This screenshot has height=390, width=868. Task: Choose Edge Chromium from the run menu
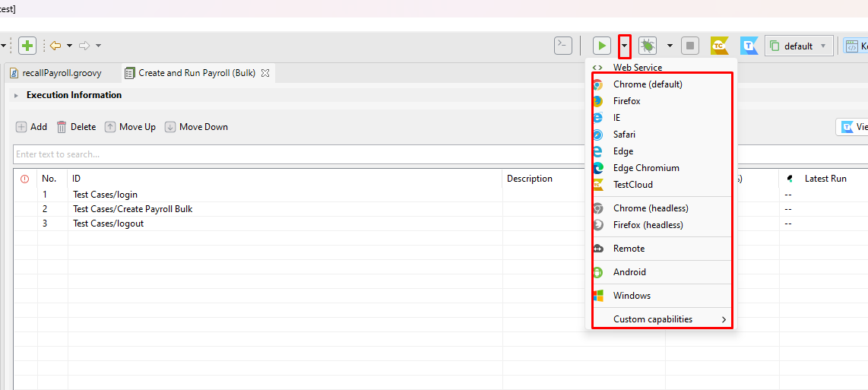(662, 168)
